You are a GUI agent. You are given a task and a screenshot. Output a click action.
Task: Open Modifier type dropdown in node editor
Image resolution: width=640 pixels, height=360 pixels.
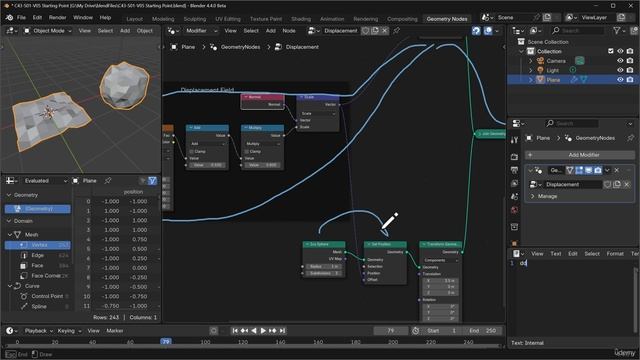point(201,31)
